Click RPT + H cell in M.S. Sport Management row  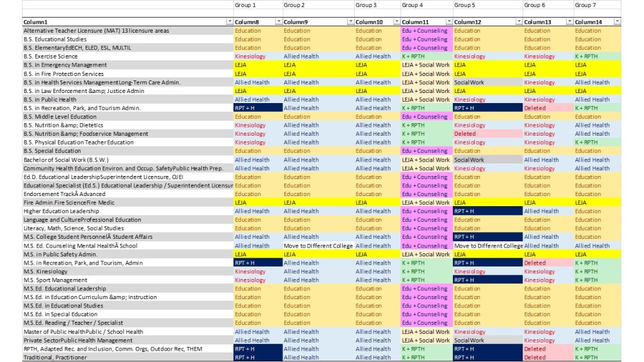point(487,280)
